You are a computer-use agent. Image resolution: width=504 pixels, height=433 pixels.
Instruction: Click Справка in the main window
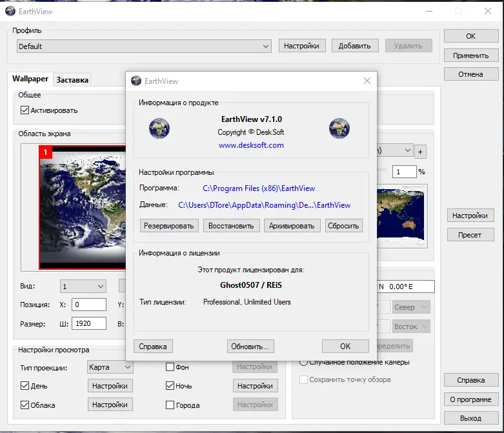click(x=471, y=380)
